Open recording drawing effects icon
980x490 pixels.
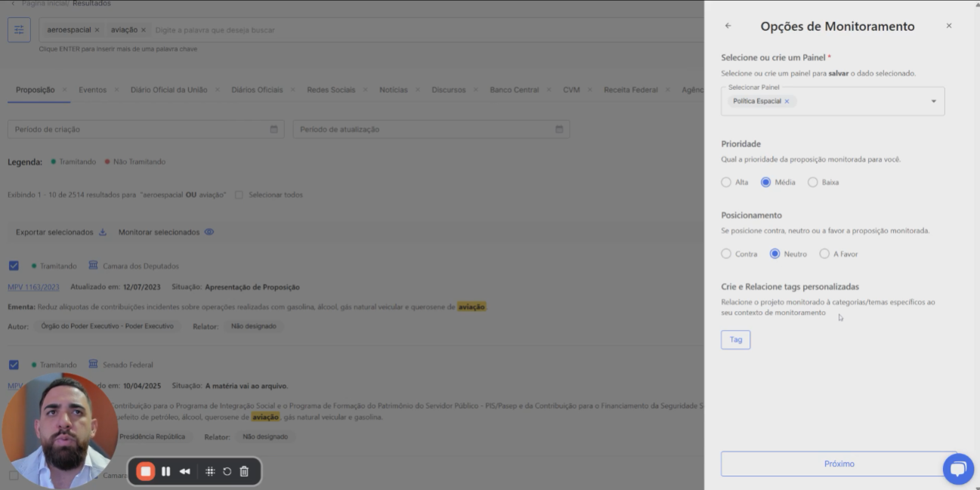tap(210, 471)
